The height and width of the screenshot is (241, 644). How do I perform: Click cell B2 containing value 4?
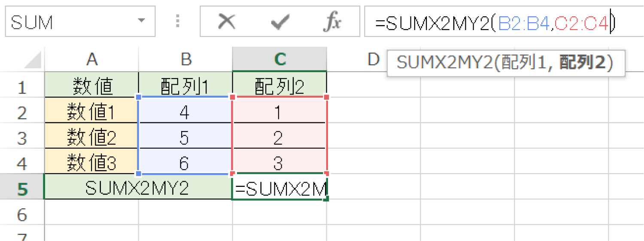(x=185, y=113)
